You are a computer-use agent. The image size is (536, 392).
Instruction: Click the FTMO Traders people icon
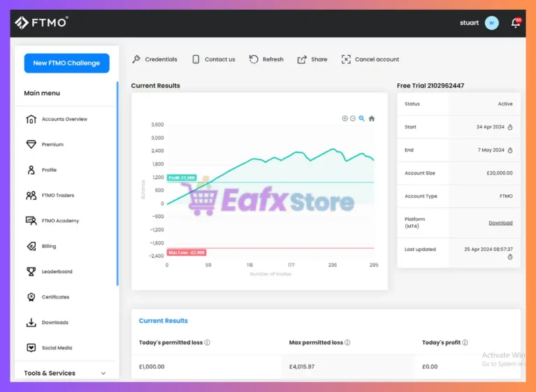(31, 196)
